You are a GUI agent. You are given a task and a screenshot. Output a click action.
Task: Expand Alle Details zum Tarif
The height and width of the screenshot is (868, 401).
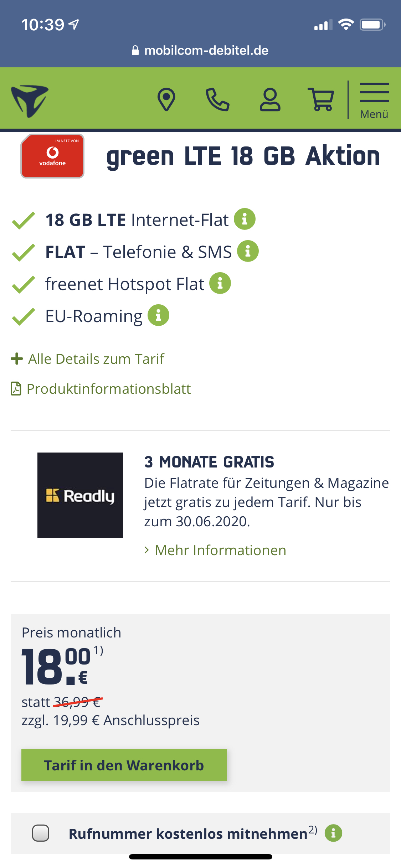(88, 359)
